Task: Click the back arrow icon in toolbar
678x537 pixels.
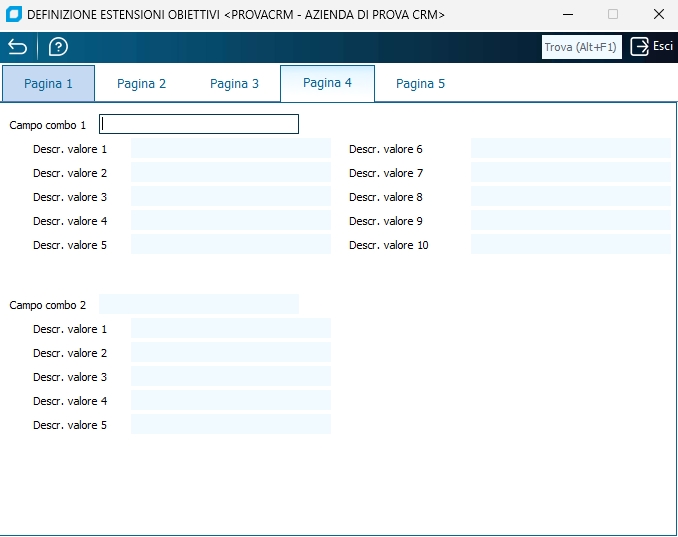Action: tap(17, 47)
